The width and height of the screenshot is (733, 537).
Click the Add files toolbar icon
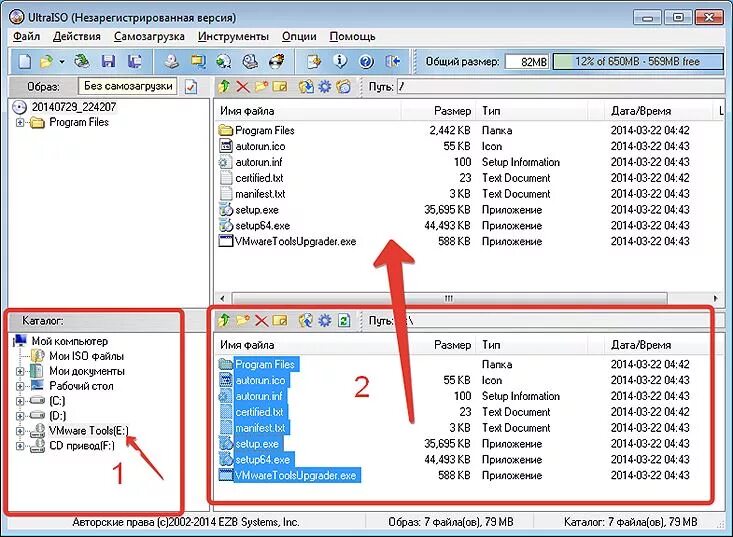(314, 61)
